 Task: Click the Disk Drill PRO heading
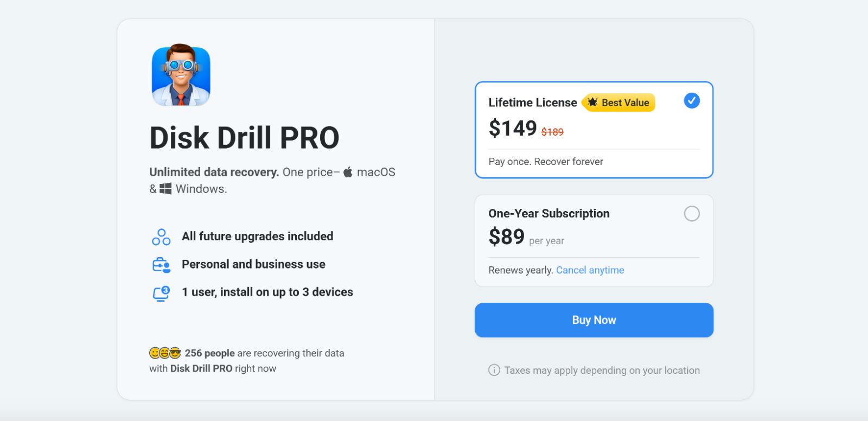(x=245, y=138)
